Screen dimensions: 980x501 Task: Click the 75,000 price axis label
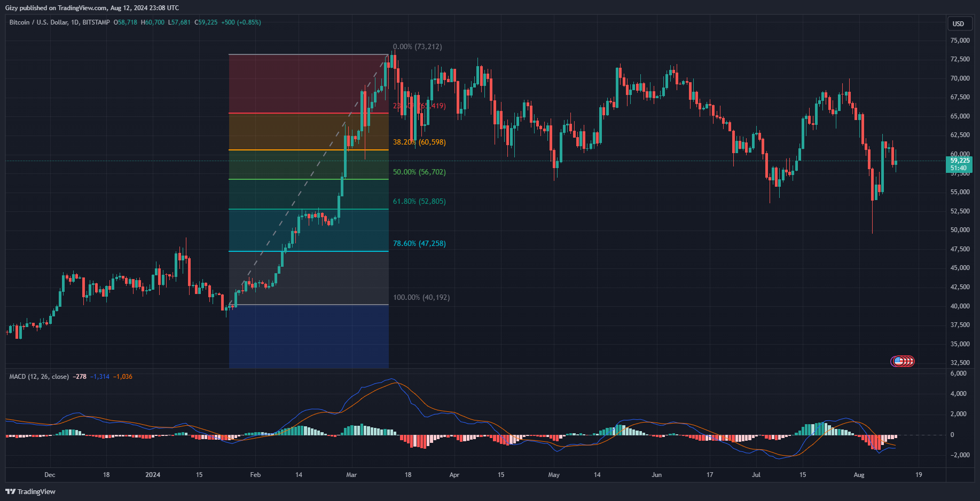click(960, 41)
